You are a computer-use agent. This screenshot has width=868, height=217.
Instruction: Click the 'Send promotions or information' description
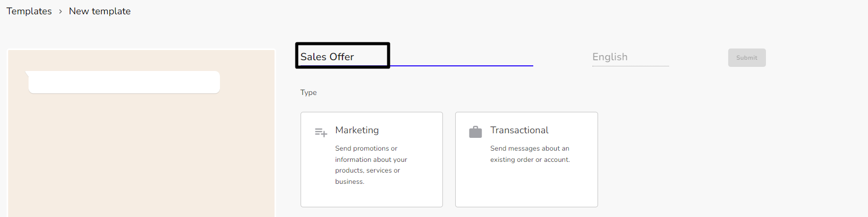(x=371, y=165)
